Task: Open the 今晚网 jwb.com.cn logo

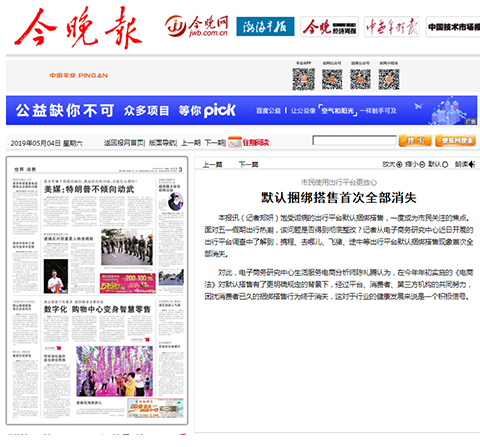Action: [197, 26]
